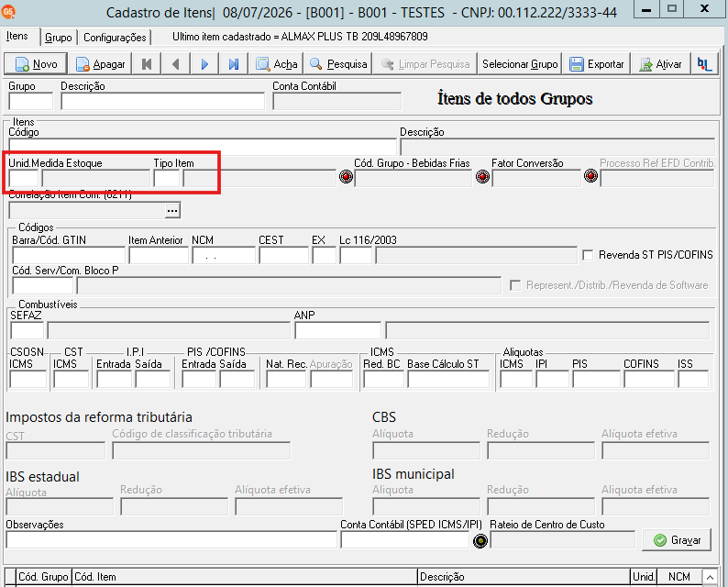Click the G5 application icon in title bar
This screenshot has width=728, height=587.
point(8,11)
